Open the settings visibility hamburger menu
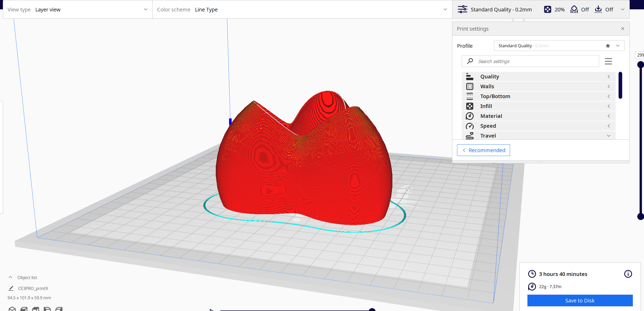This screenshot has height=311, width=644. click(608, 61)
